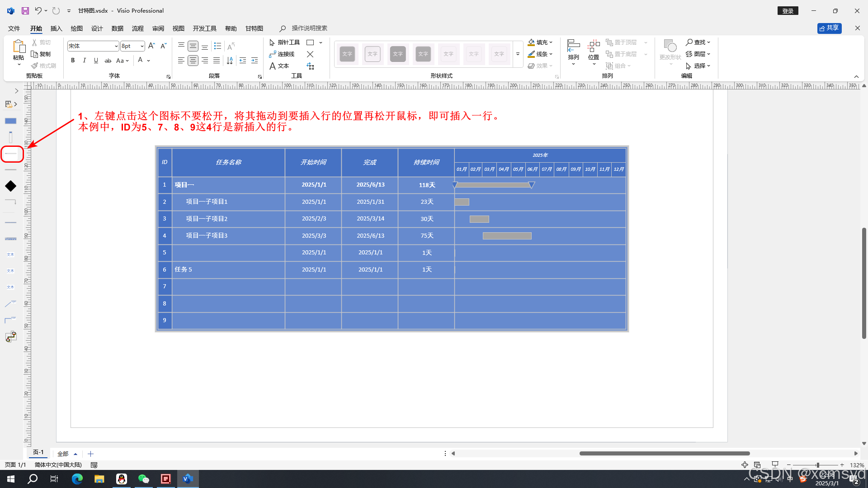868x488 pixels.
Task: Click the blue rectangle stencil shape
Action: (10, 121)
